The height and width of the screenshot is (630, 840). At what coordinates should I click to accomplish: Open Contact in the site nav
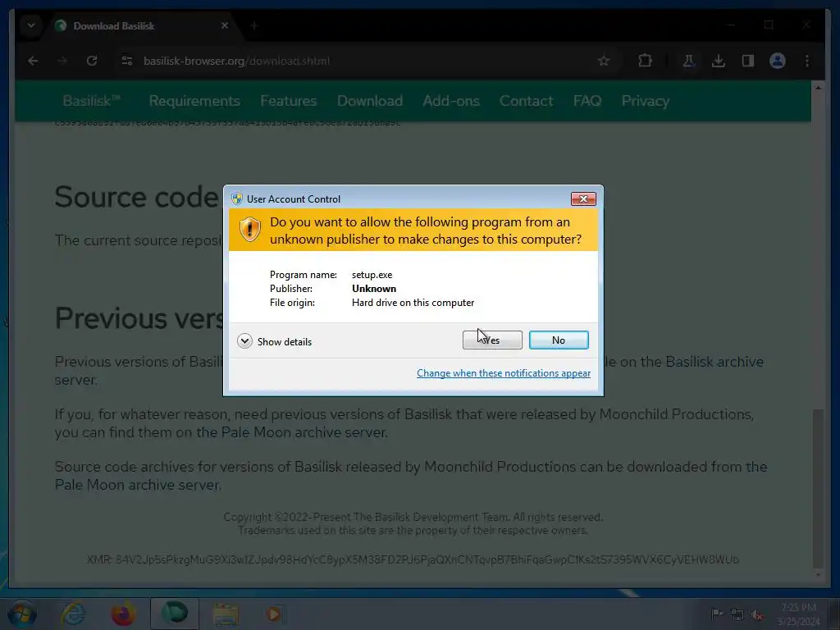click(x=526, y=101)
